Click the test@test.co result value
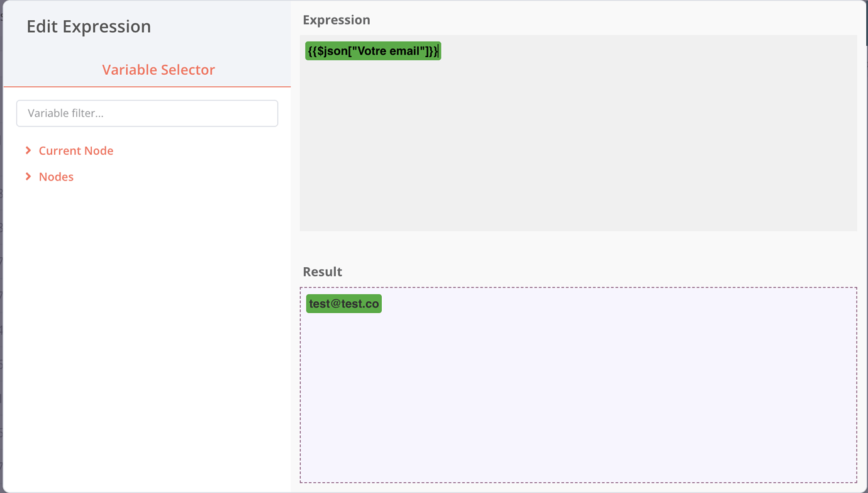Viewport: 868px width, 493px height. click(x=344, y=304)
